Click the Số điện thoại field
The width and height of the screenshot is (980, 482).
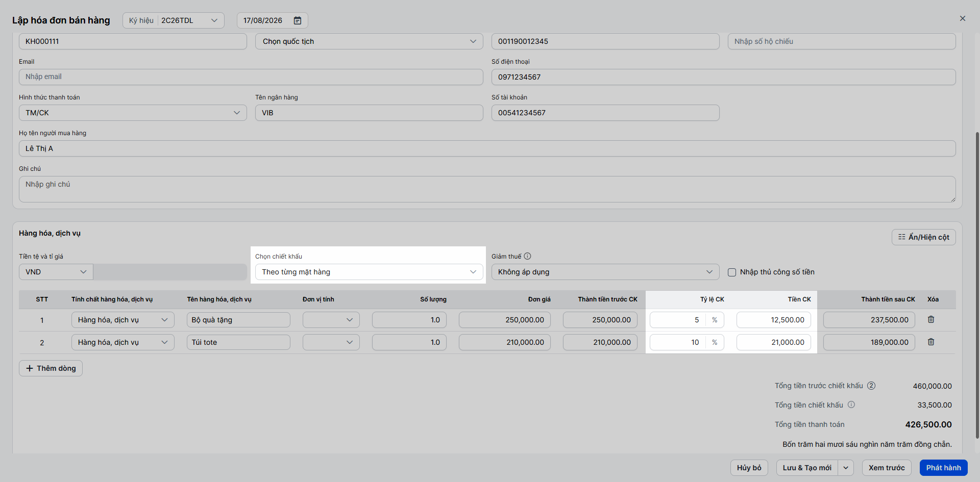[724, 77]
